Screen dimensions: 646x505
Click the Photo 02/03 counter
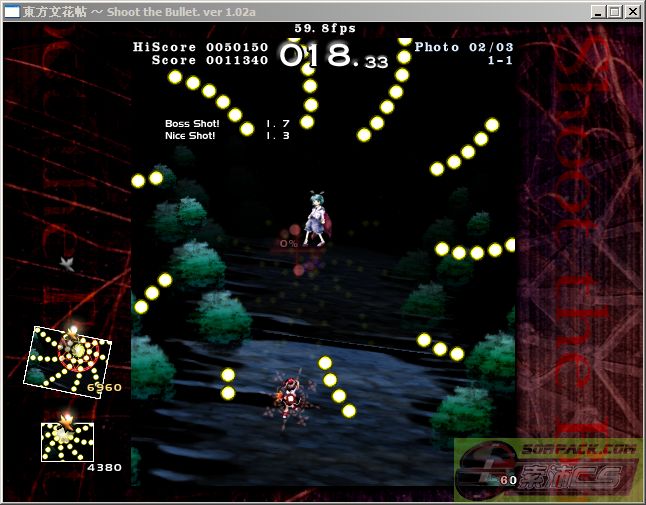click(x=463, y=47)
